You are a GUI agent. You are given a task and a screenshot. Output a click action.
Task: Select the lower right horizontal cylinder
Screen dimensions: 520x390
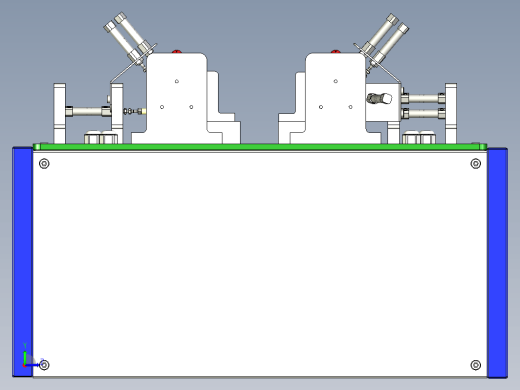coord(423,114)
